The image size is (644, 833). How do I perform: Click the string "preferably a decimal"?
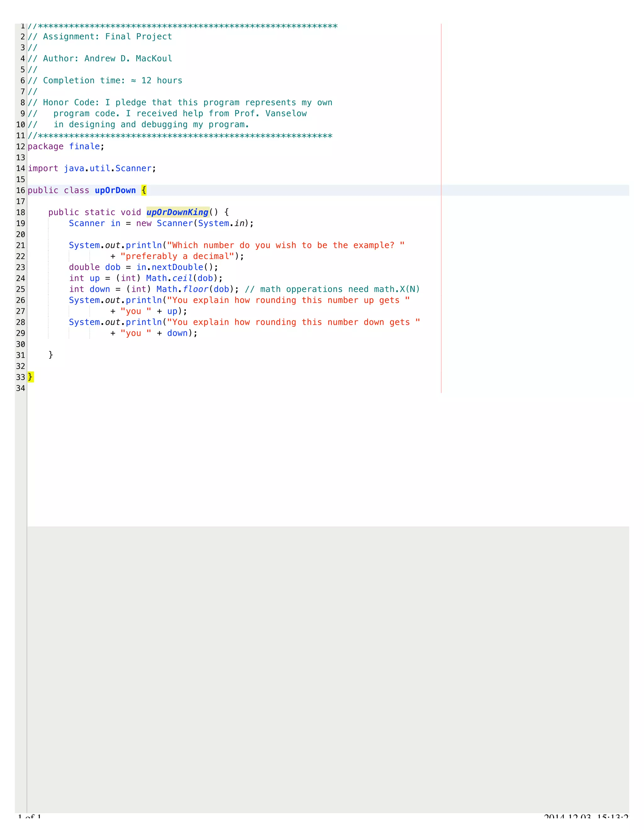177,256
